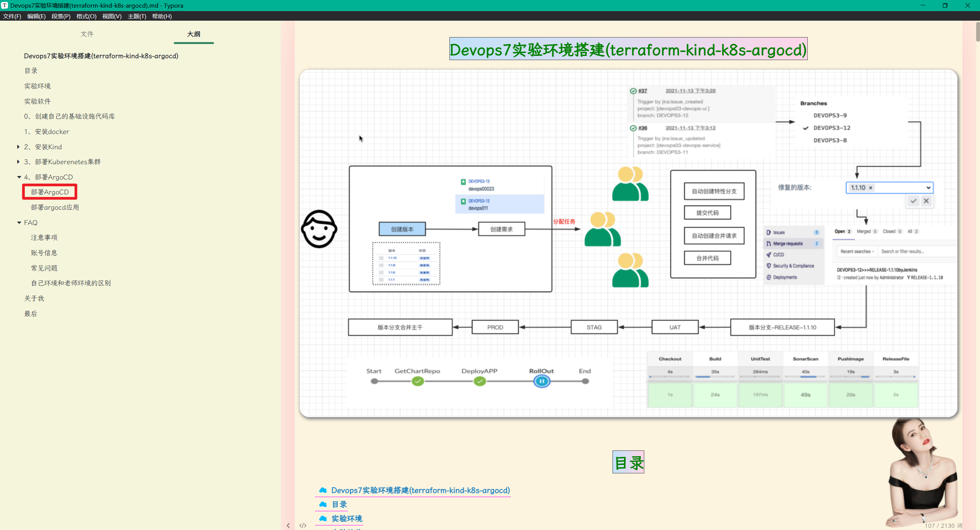Jump to 关于我 in the outline
Screen dimensions: 980x530
coord(34,298)
